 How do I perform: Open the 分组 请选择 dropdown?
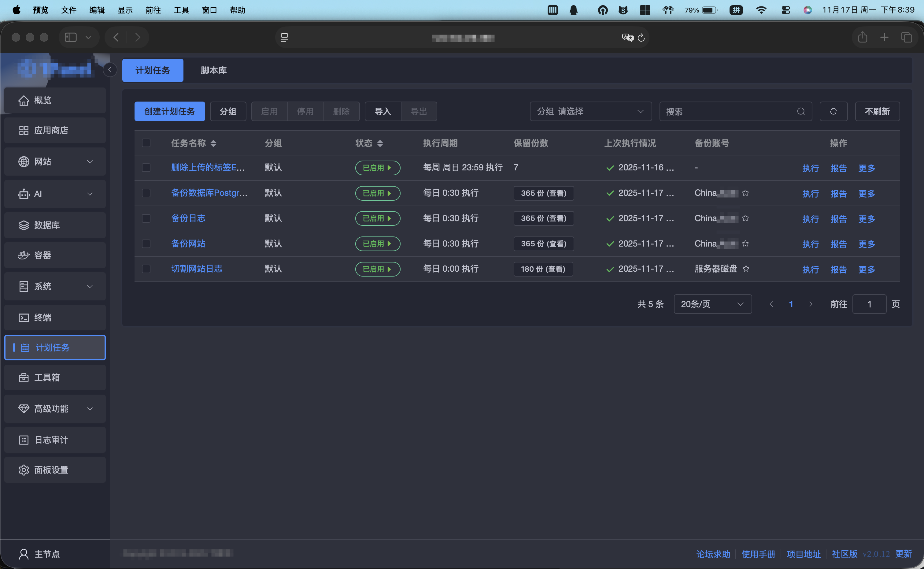point(591,111)
